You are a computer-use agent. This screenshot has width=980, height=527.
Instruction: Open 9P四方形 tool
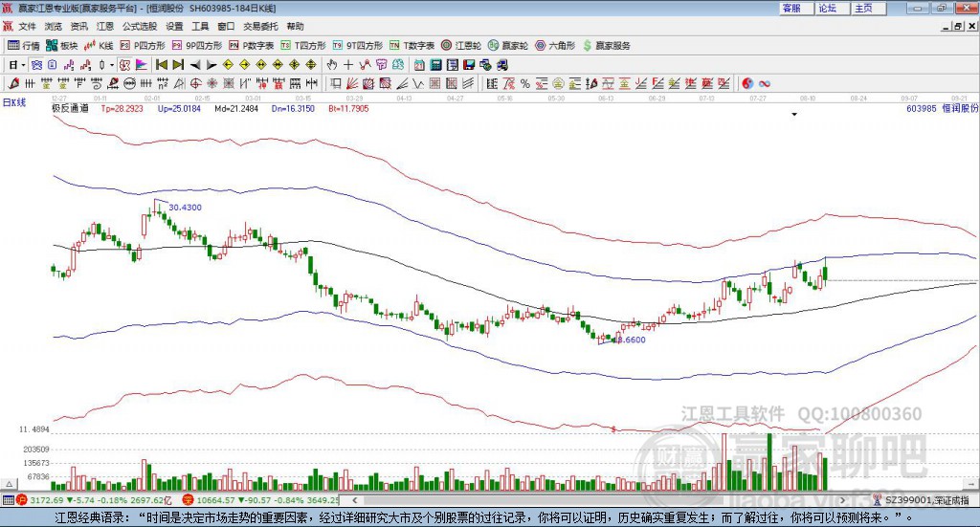pyautogui.click(x=197, y=46)
